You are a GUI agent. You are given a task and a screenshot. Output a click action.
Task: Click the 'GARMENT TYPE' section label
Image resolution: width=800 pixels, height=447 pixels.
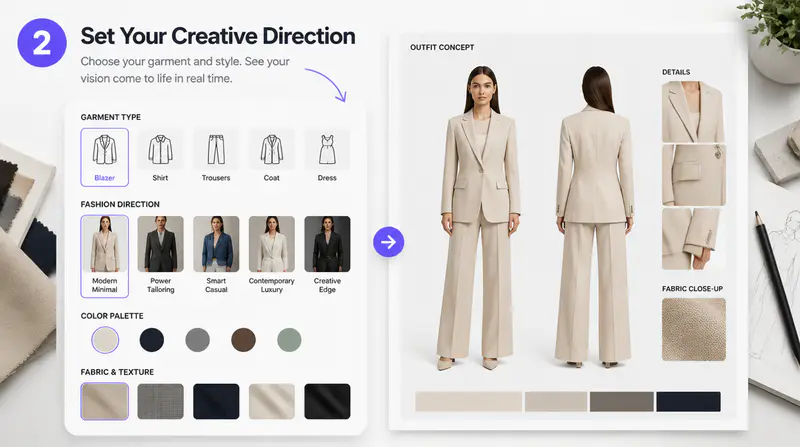coord(111,117)
